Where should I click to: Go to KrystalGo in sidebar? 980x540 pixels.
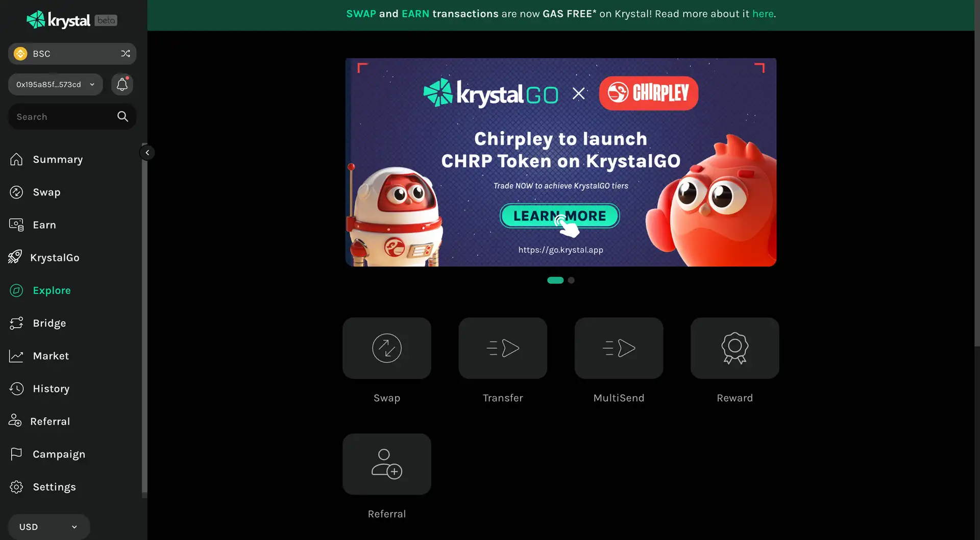click(55, 258)
